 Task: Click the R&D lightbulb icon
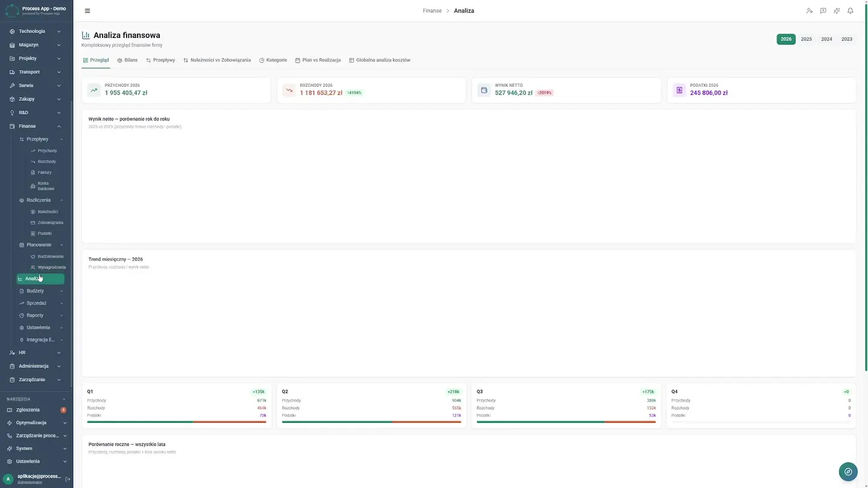pos(12,113)
